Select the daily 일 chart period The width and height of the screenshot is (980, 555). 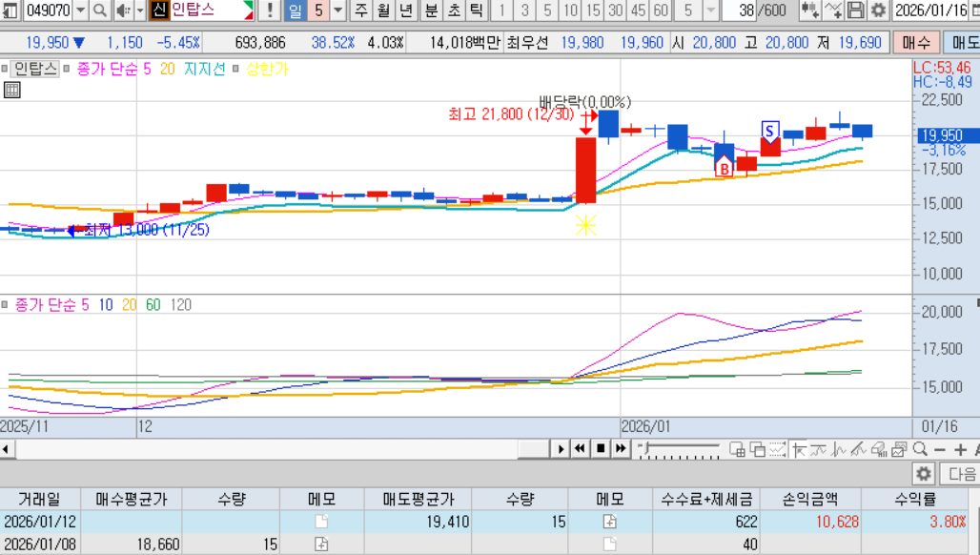pos(295,10)
